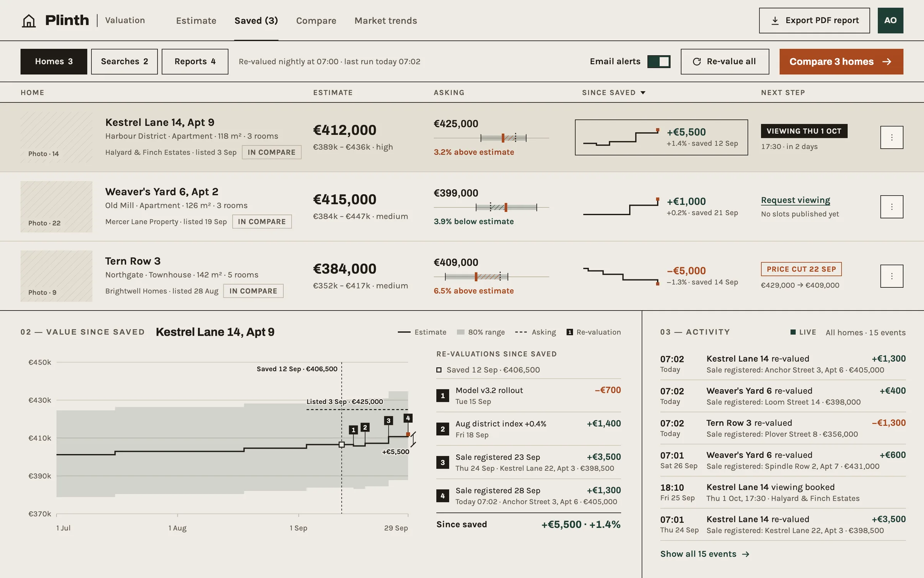This screenshot has width=924, height=578.
Task: Toggle the Email alerts switch
Action: click(659, 62)
